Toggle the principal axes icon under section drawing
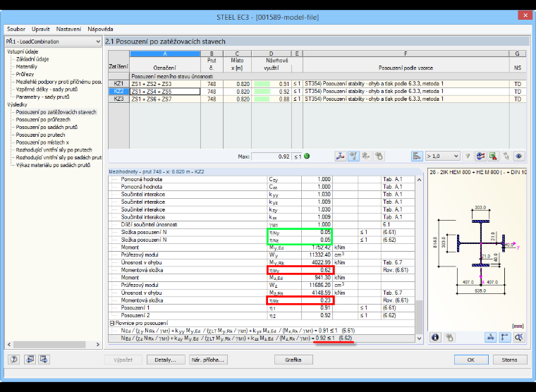 504,337
